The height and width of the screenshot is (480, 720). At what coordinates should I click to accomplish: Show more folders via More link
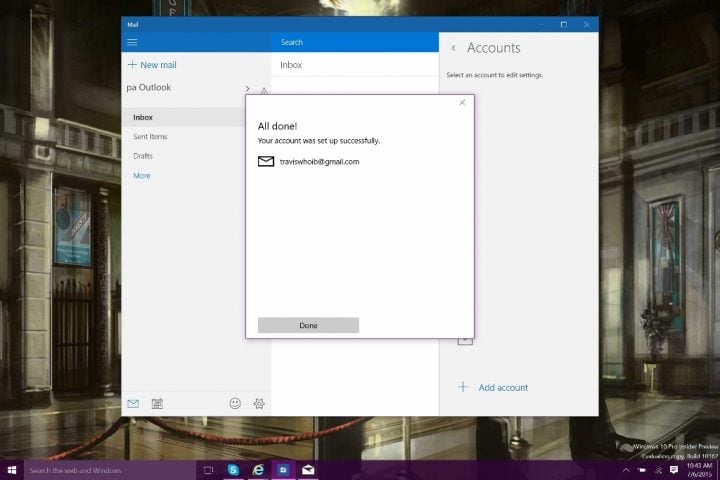[141, 175]
